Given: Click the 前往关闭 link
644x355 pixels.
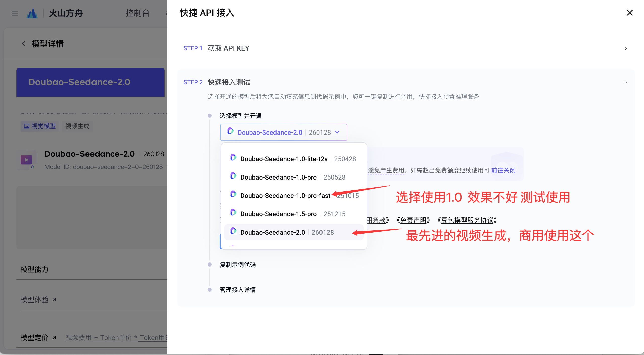Looking at the screenshot, I should [x=503, y=170].
